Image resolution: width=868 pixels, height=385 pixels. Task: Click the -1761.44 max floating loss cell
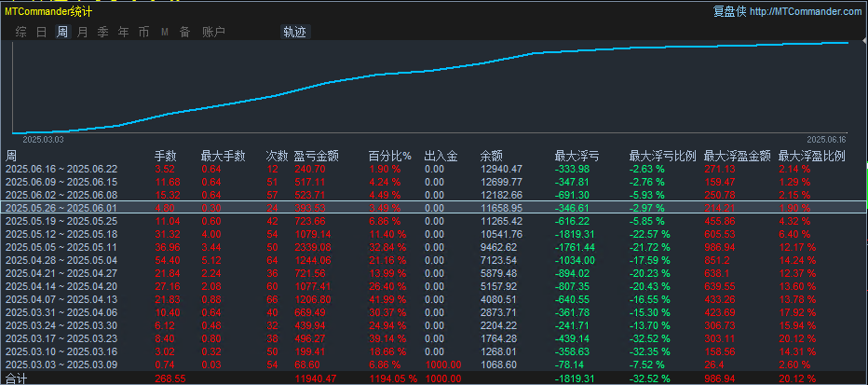(x=576, y=247)
